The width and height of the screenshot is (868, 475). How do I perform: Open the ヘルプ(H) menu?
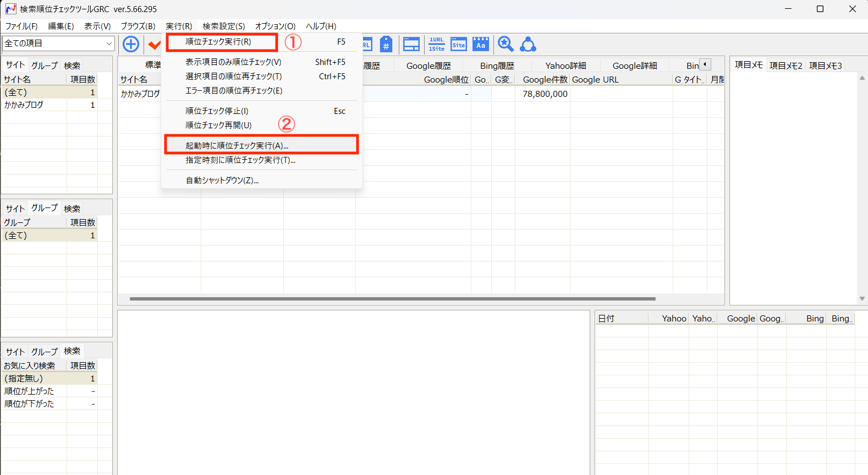pyautogui.click(x=321, y=26)
